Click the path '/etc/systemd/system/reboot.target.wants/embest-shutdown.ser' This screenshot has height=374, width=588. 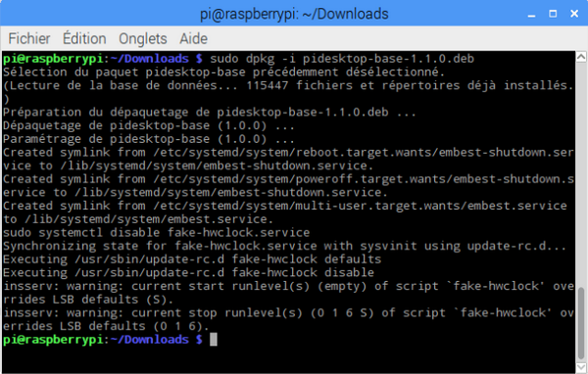364,153
